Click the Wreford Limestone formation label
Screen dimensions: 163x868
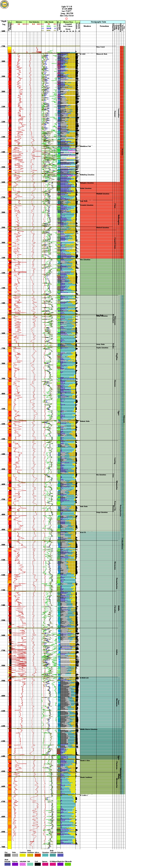click(x=103, y=227)
